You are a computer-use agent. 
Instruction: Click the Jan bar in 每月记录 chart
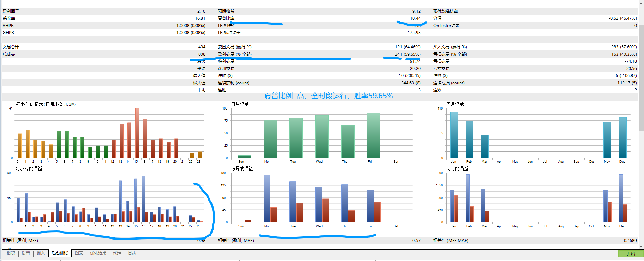coord(454,135)
